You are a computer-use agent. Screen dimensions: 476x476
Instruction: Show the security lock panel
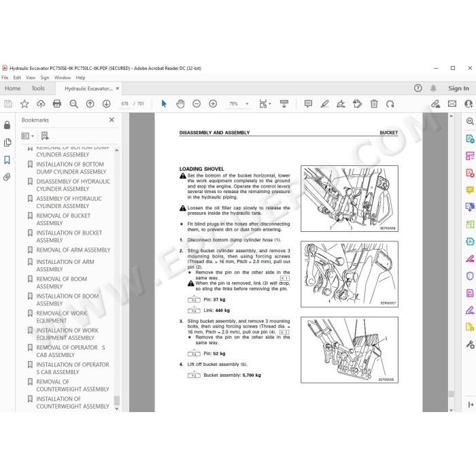click(7, 124)
